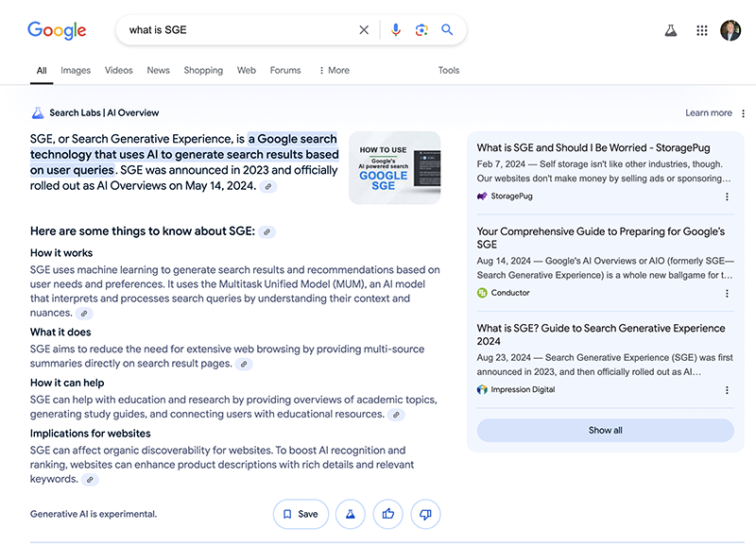Click link icon after 'keywords.'

(90, 480)
